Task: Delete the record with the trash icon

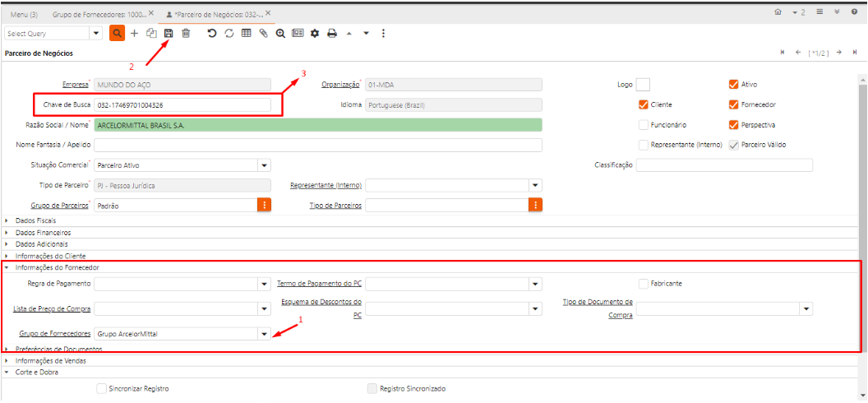Action: point(186,33)
